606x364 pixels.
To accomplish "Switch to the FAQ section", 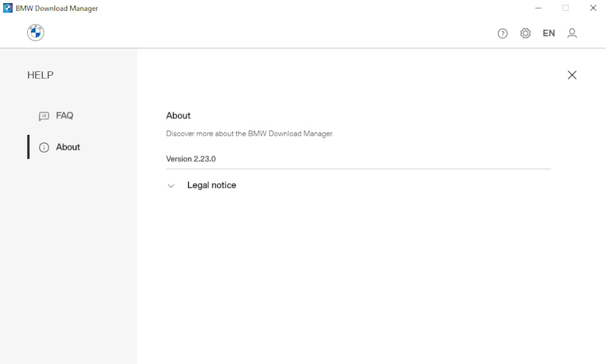I will coord(64,115).
